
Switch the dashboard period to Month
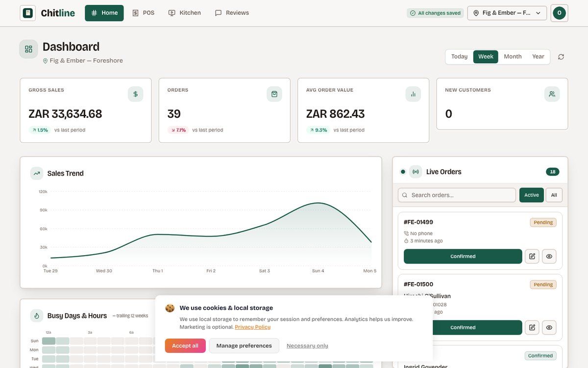(x=513, y=57)
